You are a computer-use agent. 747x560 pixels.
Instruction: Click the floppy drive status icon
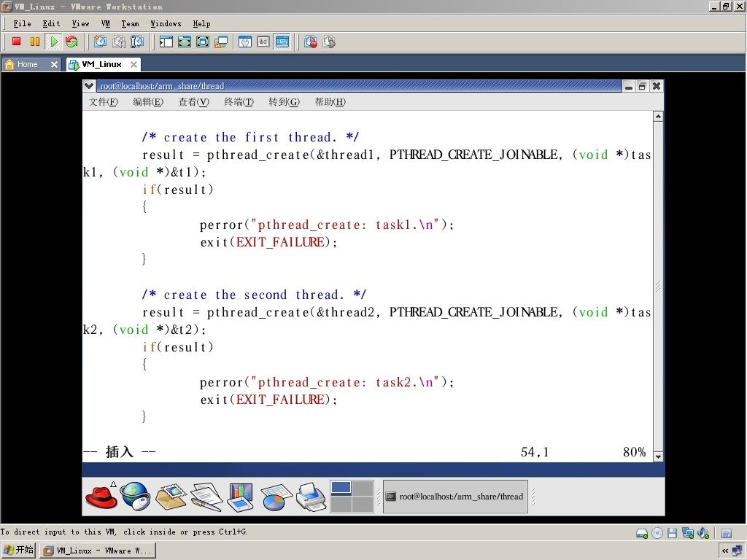point(672,533)
